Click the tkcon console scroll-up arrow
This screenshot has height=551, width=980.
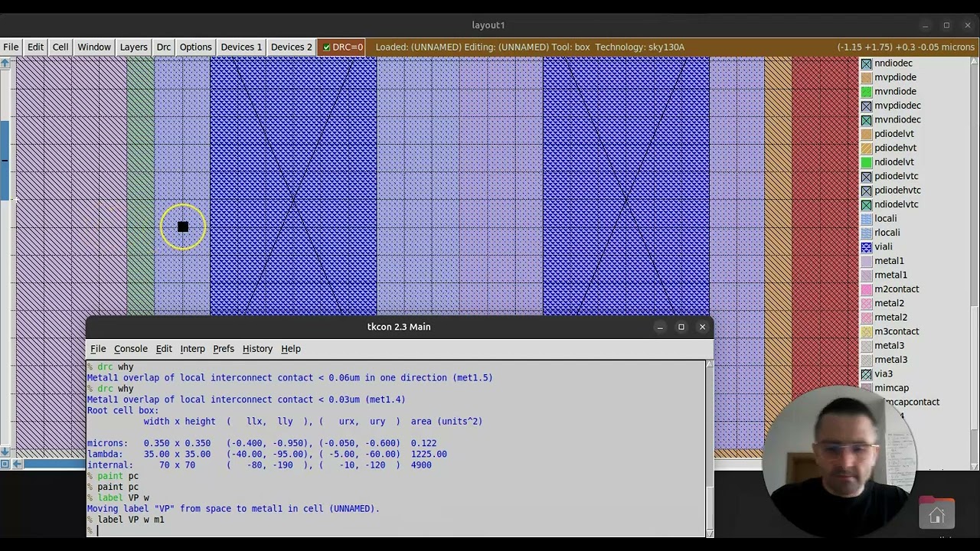pos(709,365)
